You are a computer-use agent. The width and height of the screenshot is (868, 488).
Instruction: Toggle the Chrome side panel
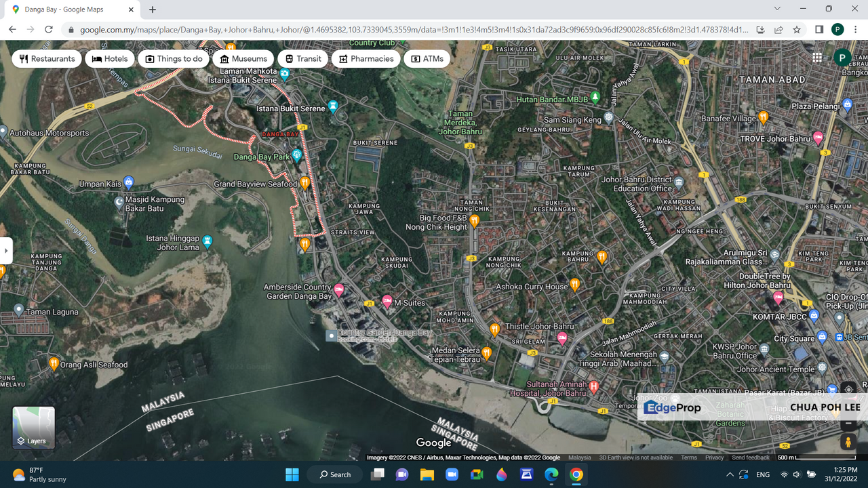pos(819,30)
